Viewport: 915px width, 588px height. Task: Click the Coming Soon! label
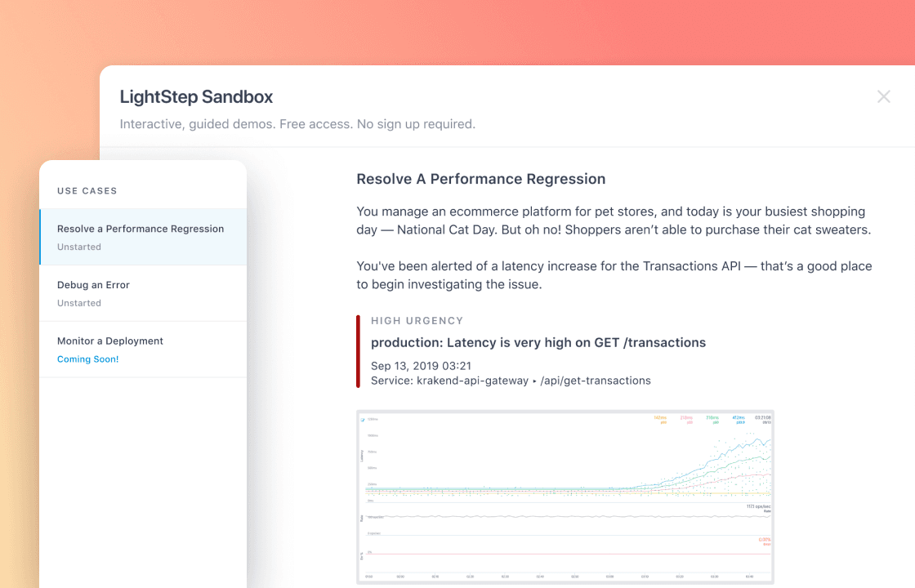click(87, 359)
